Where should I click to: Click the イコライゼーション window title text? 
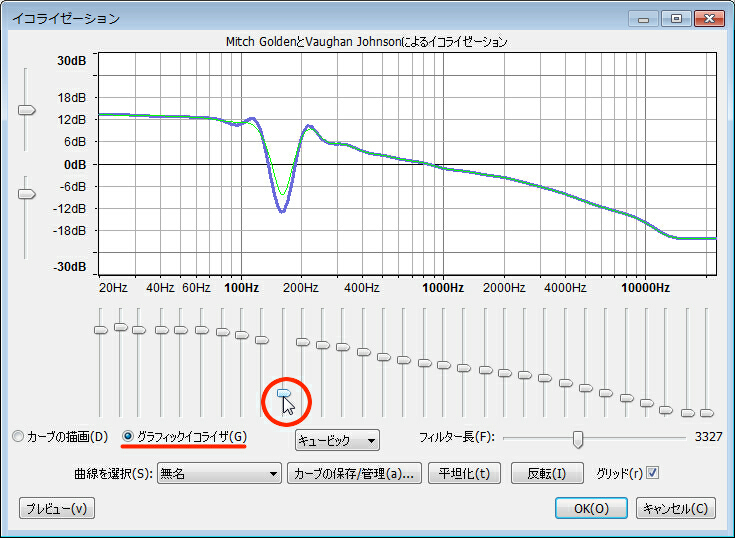click(x=66, y=18)
